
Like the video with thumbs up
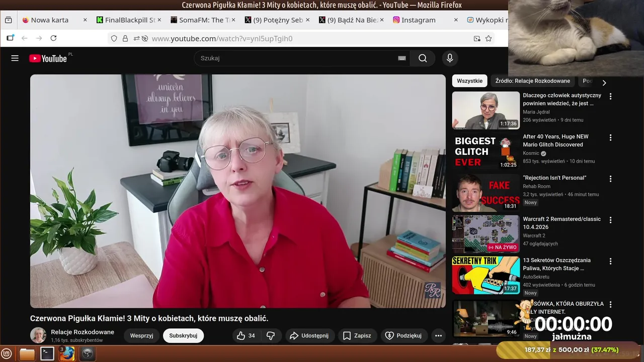[246, 335]
